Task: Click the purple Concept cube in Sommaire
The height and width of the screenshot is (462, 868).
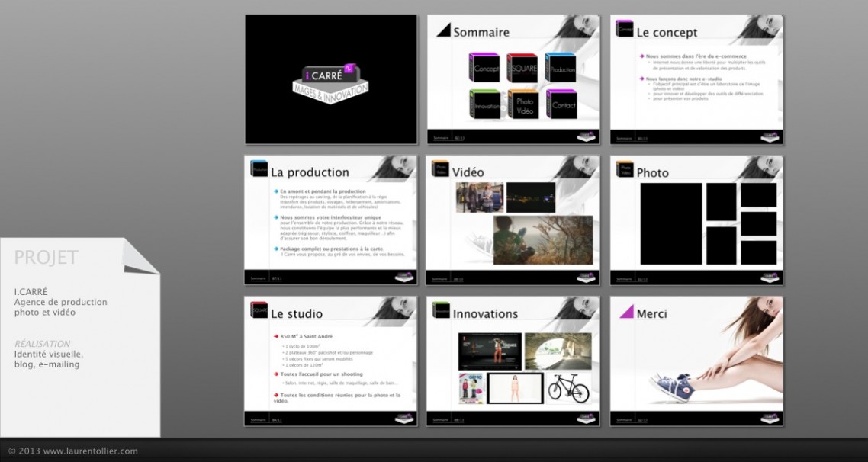Action: pos(484,69)
